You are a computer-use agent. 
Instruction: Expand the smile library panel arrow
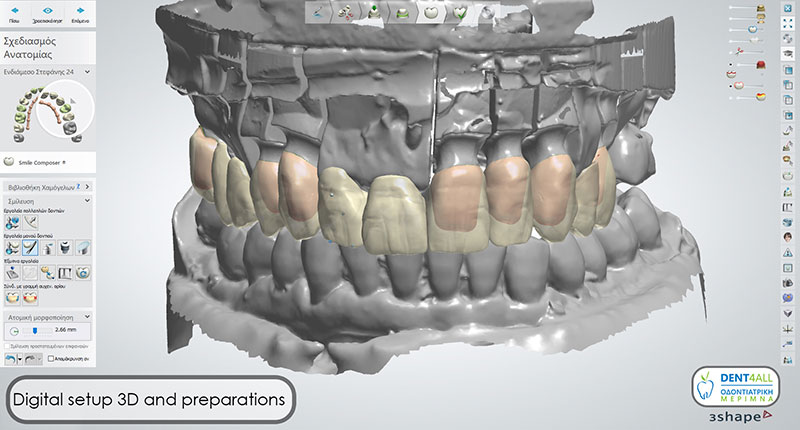(87, 187)
